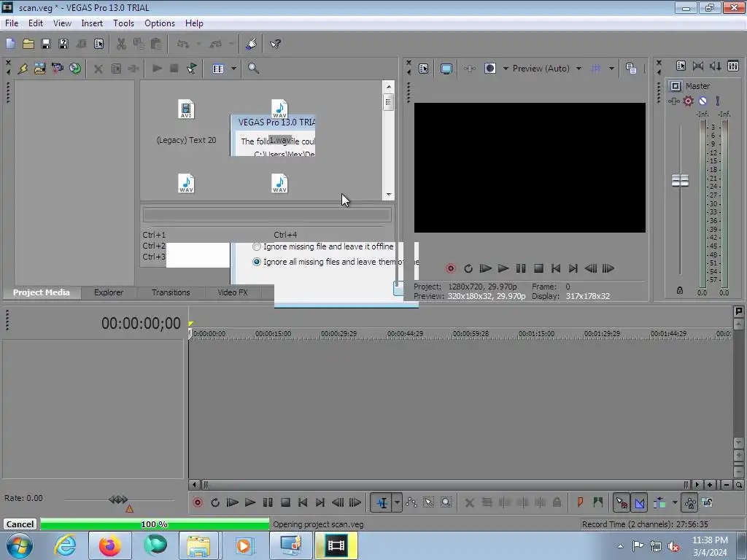Open the File menu

point(12,23)
